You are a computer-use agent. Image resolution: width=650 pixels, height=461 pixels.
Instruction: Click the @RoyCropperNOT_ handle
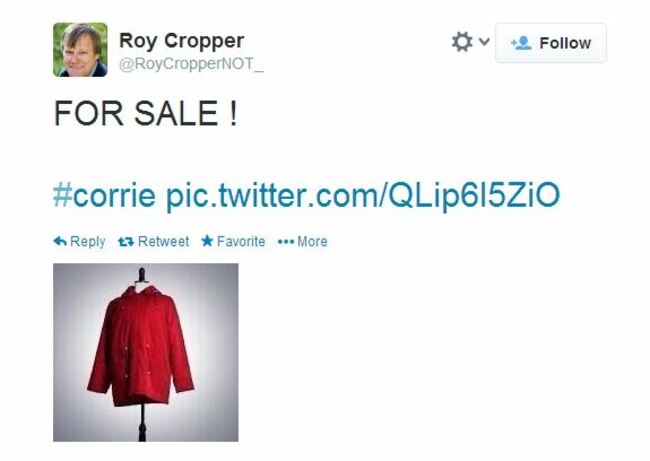(x=191, y=64)
